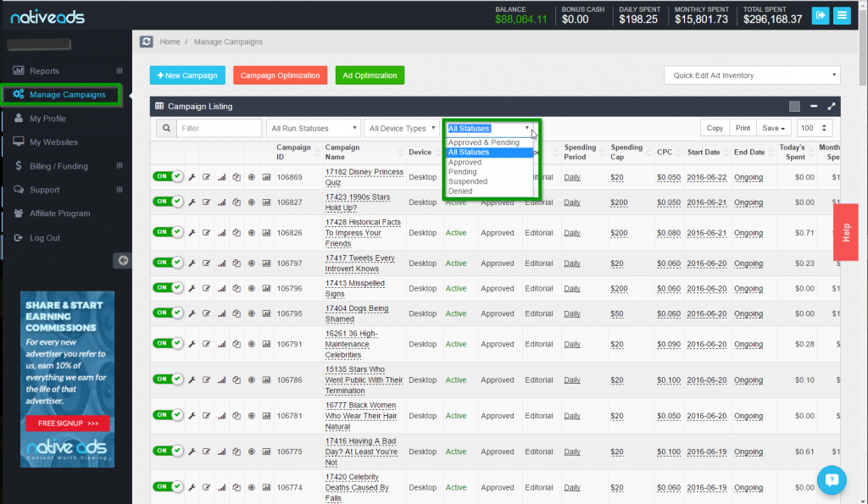This screenshot has width=868, height=504.
Task: Click copy/duplicate icon for campaign 106826
Action: pyautogui.click(x=236, y=233)
